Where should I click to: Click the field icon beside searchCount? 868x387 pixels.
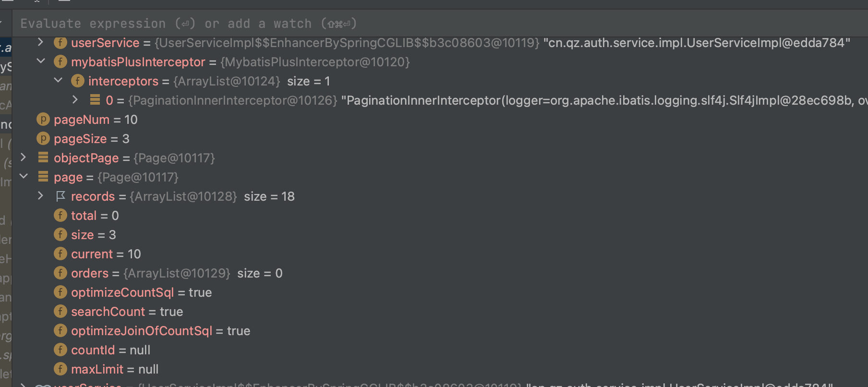coord(60,312)
